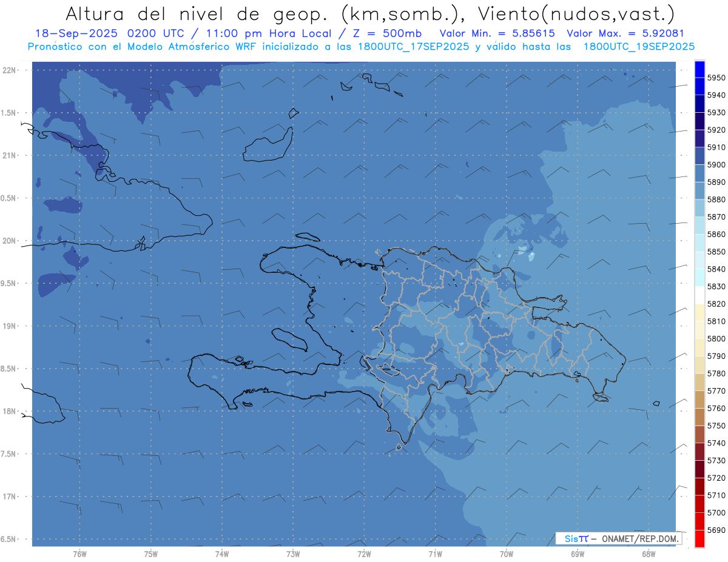Click the white swatch between 5830 and 5820
Screen dimensions: 728x562
(x=699, y=295)
